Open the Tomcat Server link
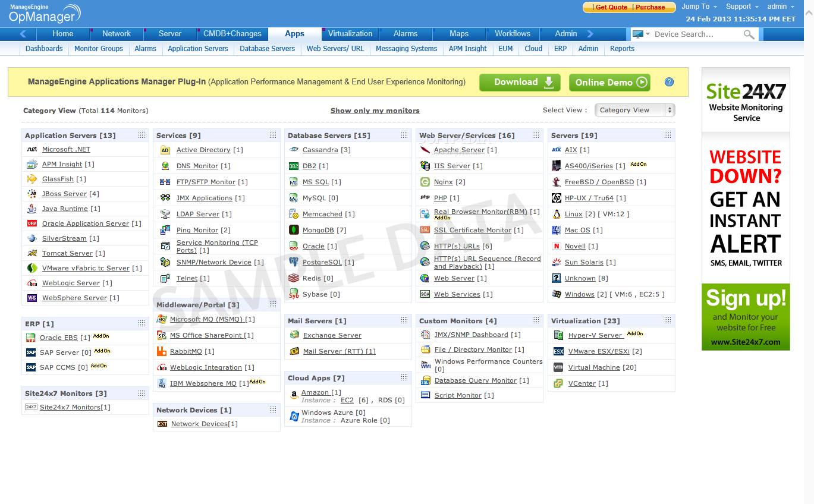 (x=68, y=253)
